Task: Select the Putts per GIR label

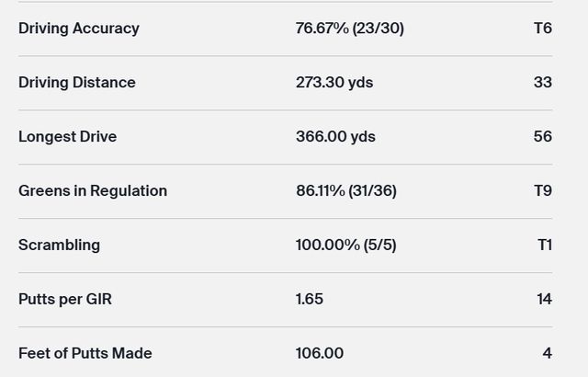Action: (x=65, y=300)
